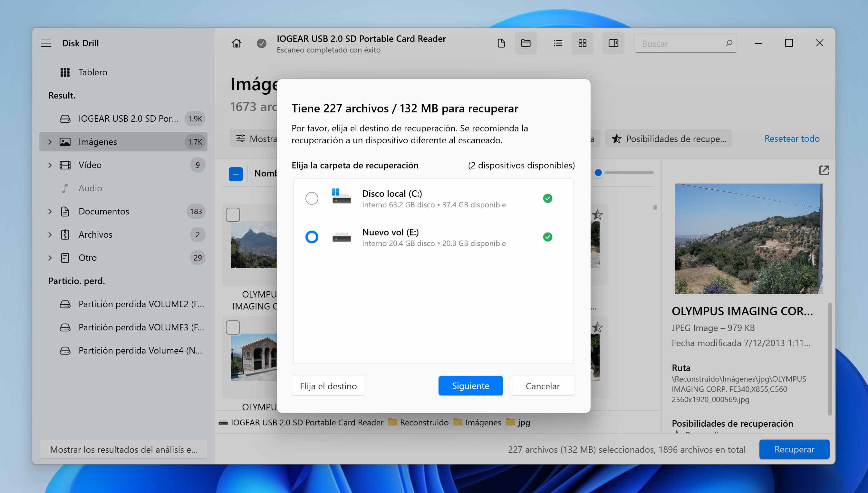Click the Disco local (C:) drive icon
868x493 pixels.
pos(341,196)
